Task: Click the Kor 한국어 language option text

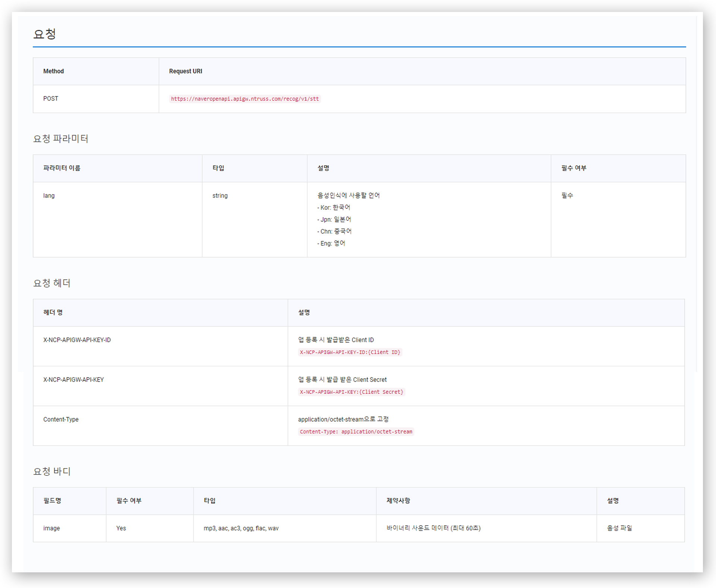Action: (334, 207)
